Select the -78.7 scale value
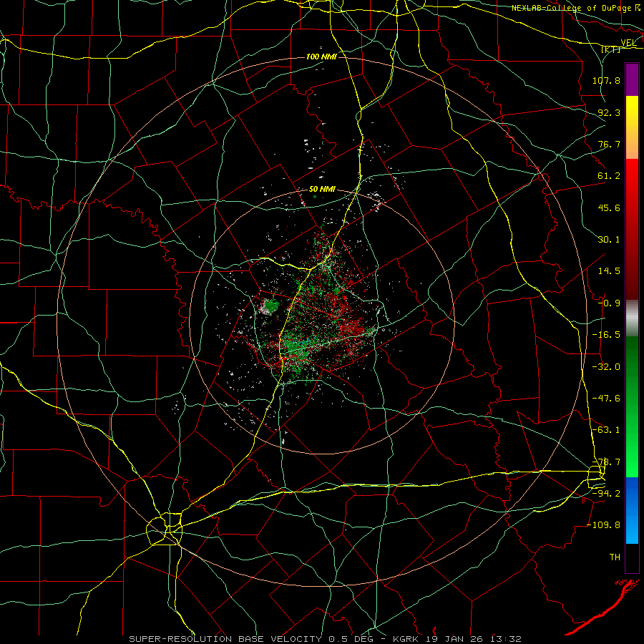Screen dimensions: 644x644 (x=606, y=462)
